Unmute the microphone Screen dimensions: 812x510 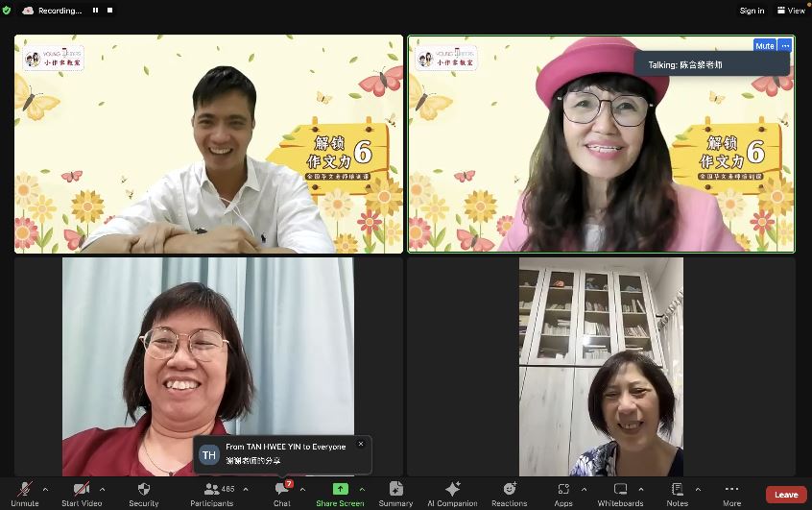pyautogui.click(x=24, y=490)
